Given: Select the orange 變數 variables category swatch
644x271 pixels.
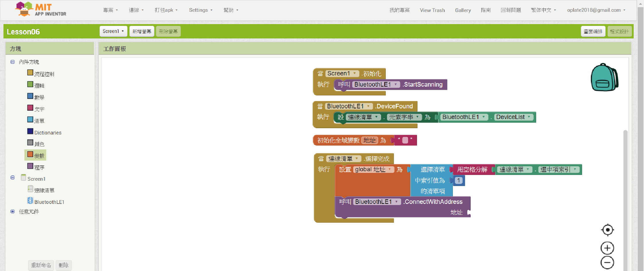Looking at the screenshot, I should pyautogui.click(x=30, y=155).
